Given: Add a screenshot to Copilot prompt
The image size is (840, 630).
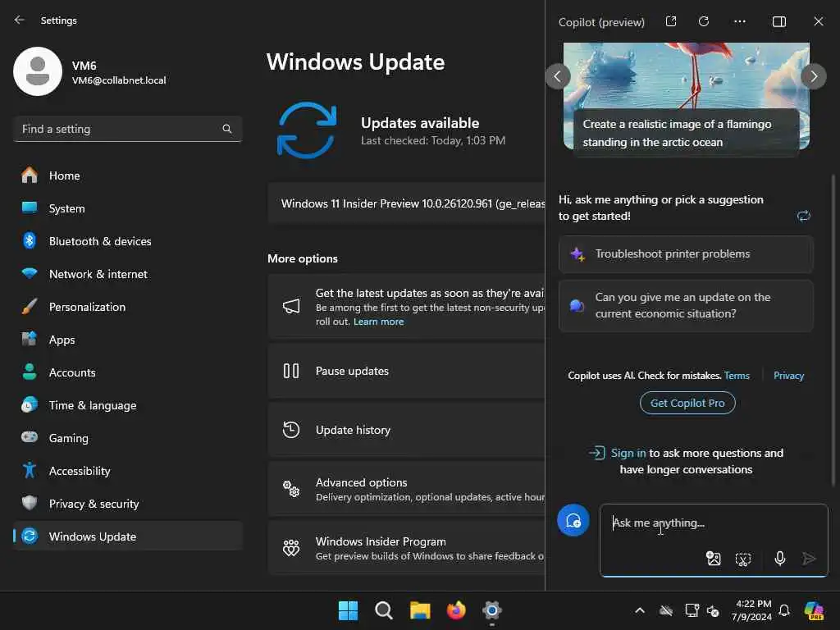Looking at the screenshot, I should (x=743, y=559).
